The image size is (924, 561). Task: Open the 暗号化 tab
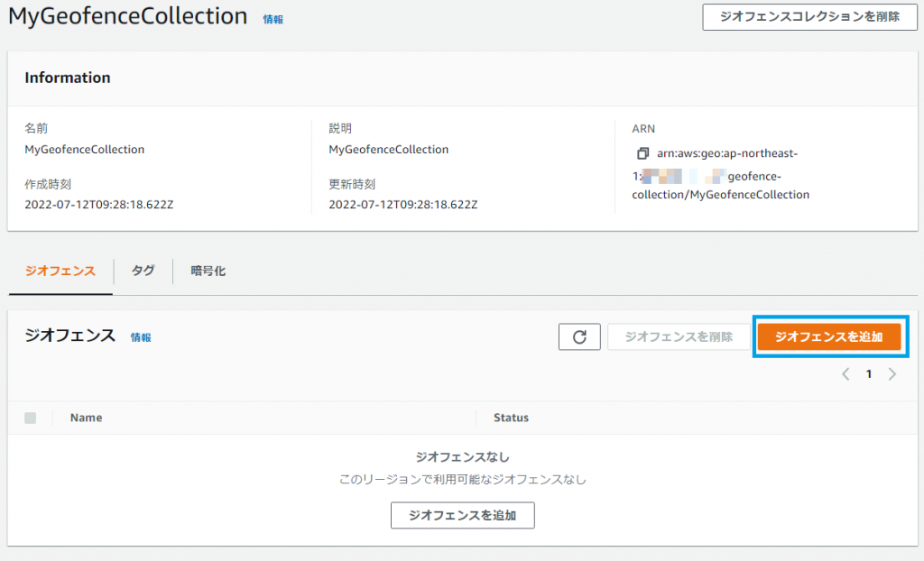pos(208,271)
